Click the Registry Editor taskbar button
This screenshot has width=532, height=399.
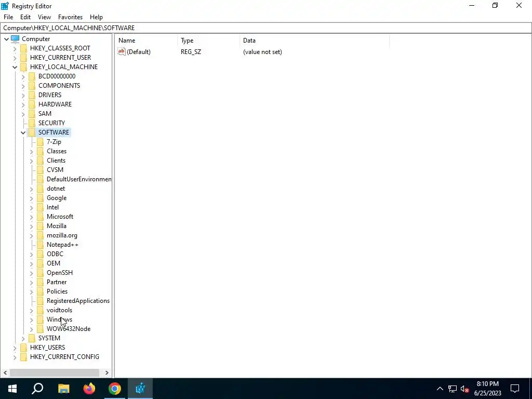point(140,389)
